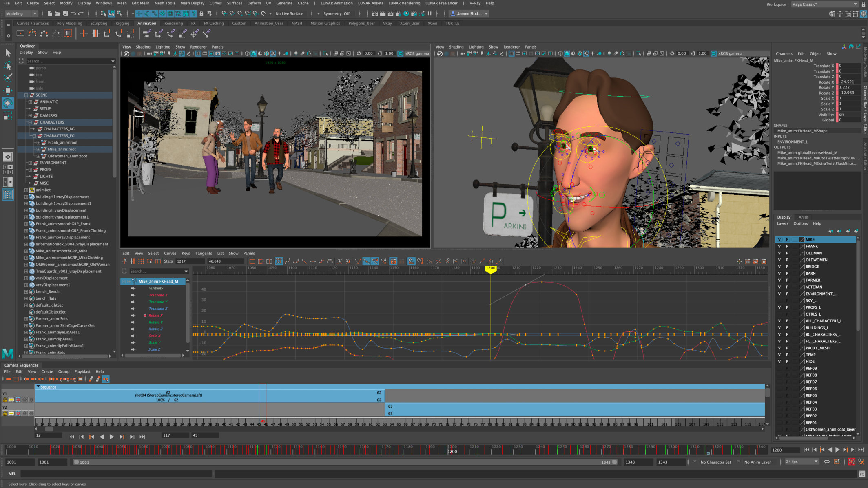Open the 24 fps frame rate dropdown

[x=802, y=462]
